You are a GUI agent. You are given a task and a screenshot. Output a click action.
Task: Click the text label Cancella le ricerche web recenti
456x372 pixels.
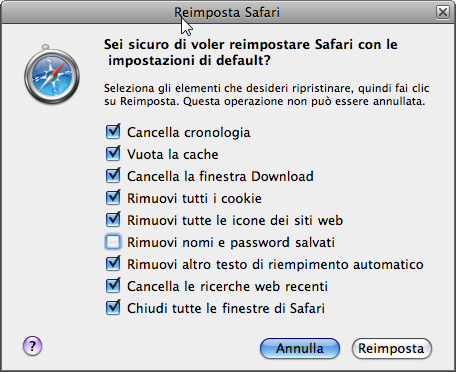(x=227, y=286)
